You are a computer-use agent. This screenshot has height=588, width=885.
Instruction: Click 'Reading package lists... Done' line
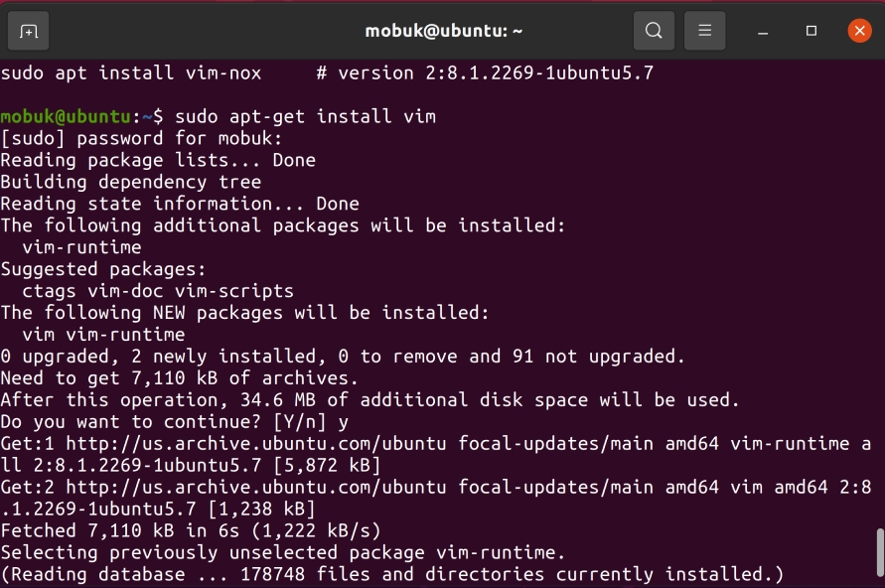coord(158,160)
